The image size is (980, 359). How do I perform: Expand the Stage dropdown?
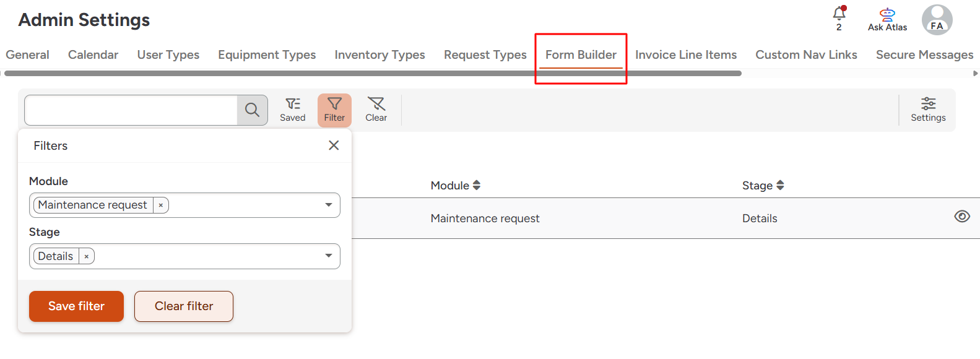pos(329,256)
